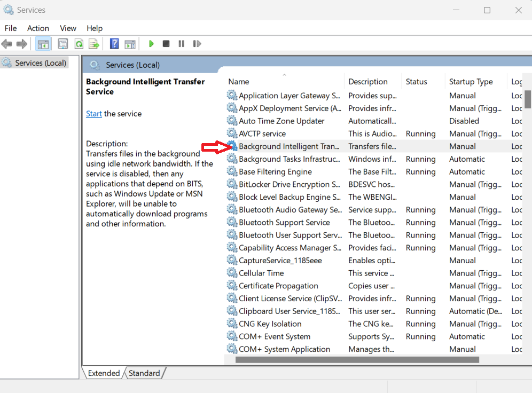Click the Stop Service toolbar icon
The image size is (532, 393).
166,44
